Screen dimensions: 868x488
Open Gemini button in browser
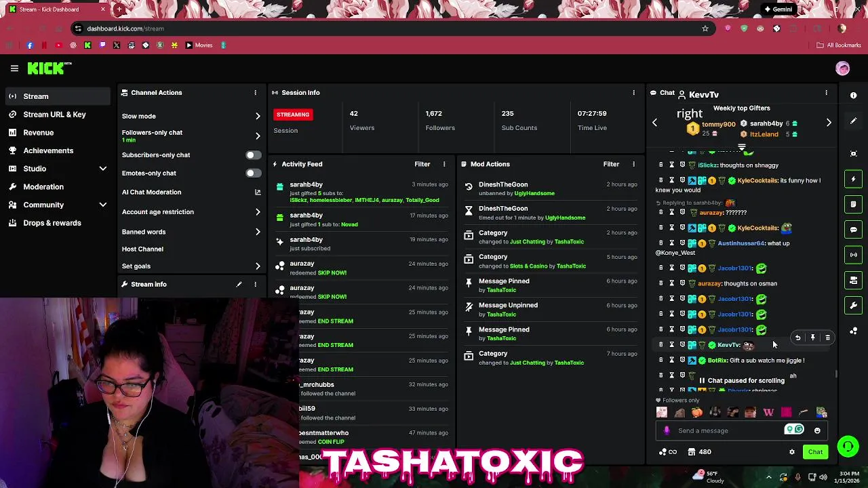click(777, 9)
